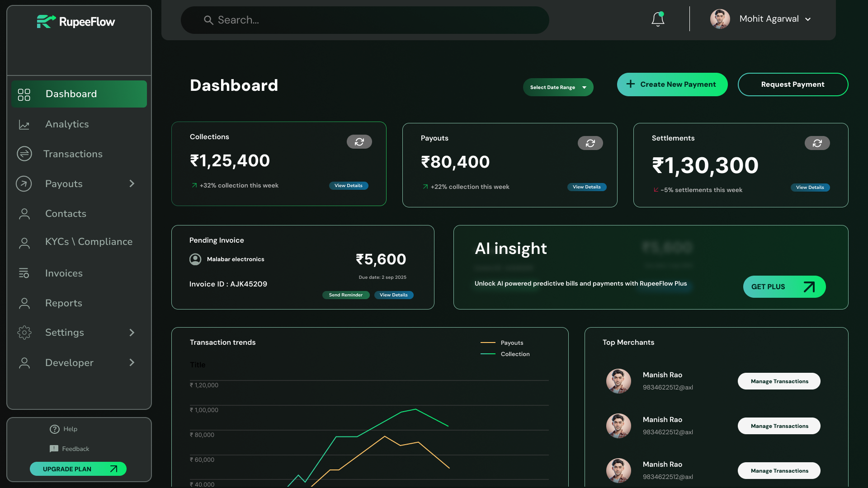
Task: Click the notification bell icon
Action: point(658,19)
